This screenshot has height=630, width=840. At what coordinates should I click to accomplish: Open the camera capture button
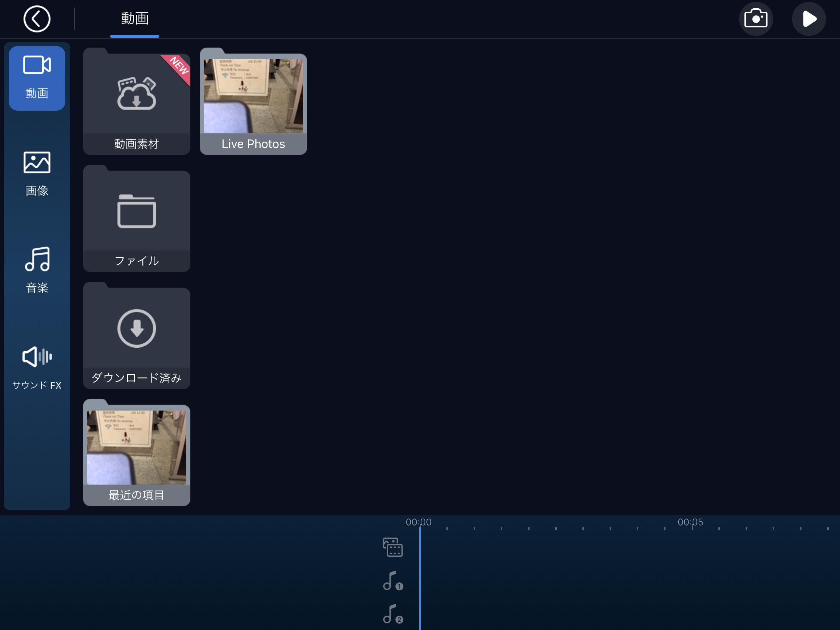pos(756,19)
